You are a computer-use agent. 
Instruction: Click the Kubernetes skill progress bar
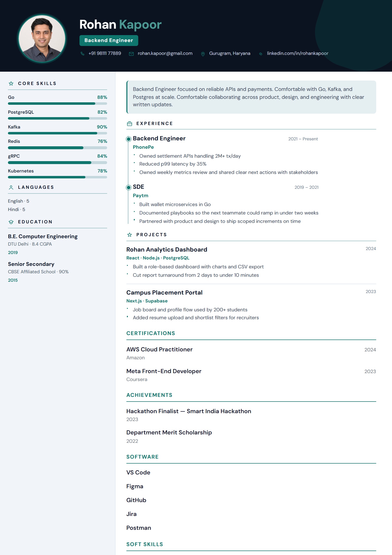58,177
